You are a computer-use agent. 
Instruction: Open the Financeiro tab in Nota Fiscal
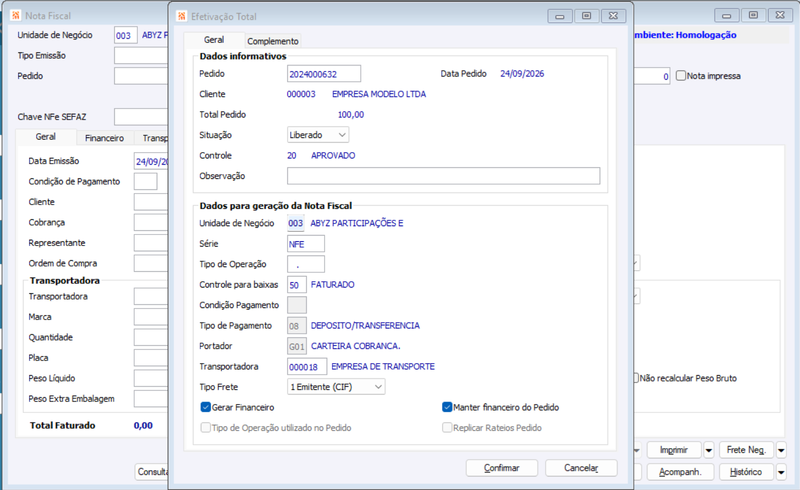coord(105,138)
